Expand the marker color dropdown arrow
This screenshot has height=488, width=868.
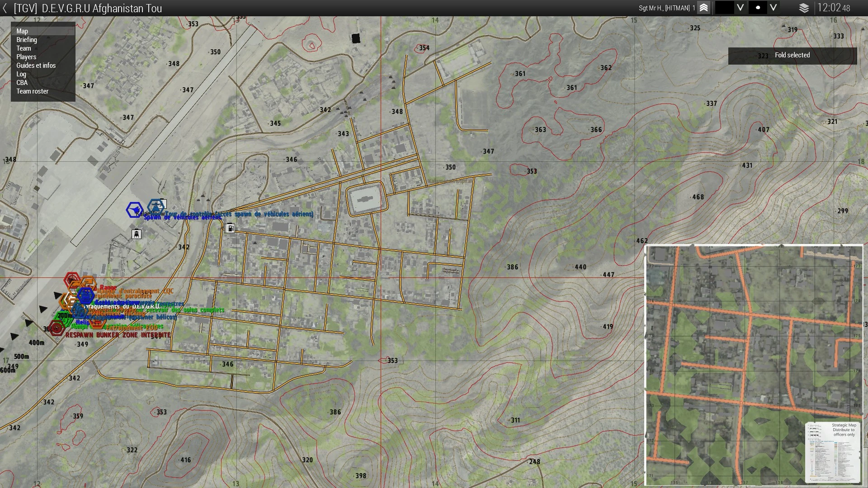click(740, 8)
